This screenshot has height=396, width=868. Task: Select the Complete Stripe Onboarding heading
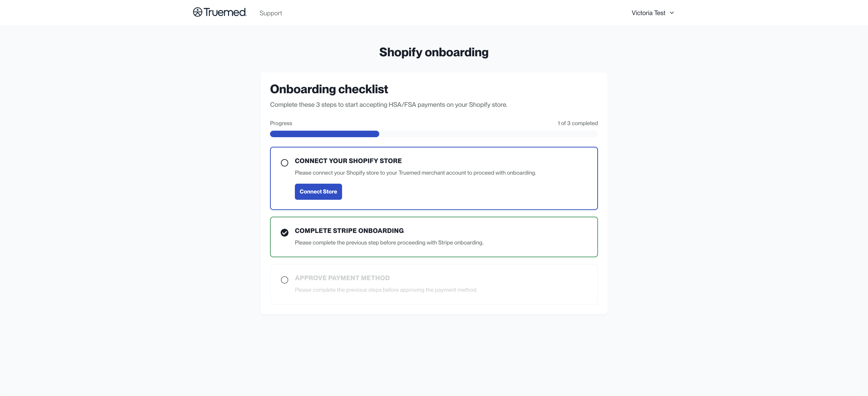click(x=349, y=230)
